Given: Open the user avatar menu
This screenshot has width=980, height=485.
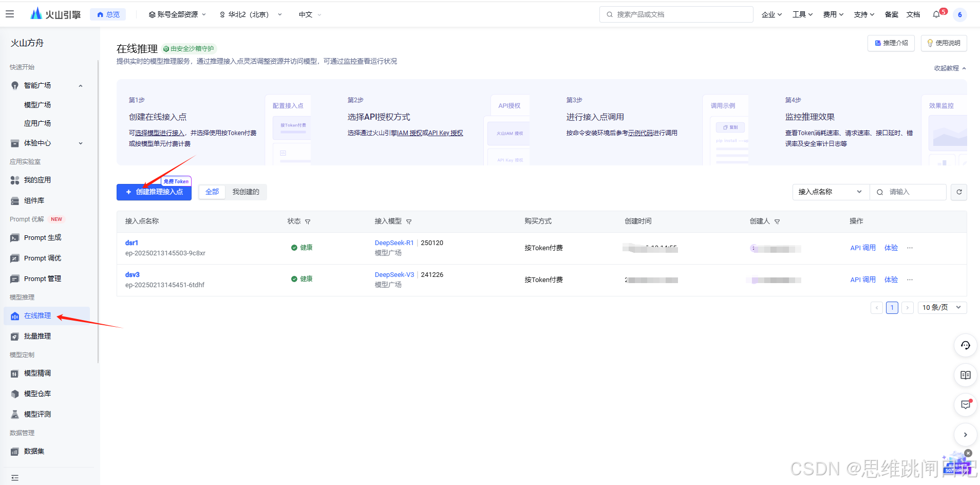Looking at the screenshot, I should tap(959, 14).
